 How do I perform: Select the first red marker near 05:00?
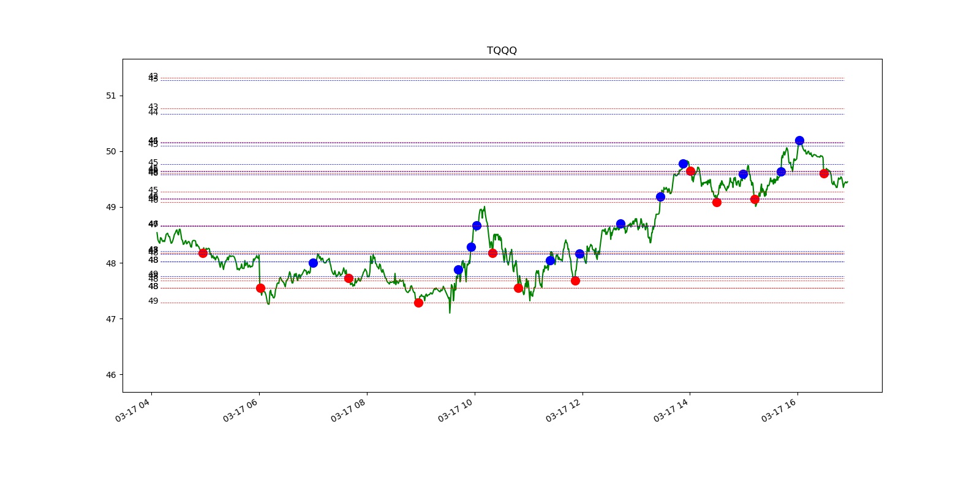point(203,253)
